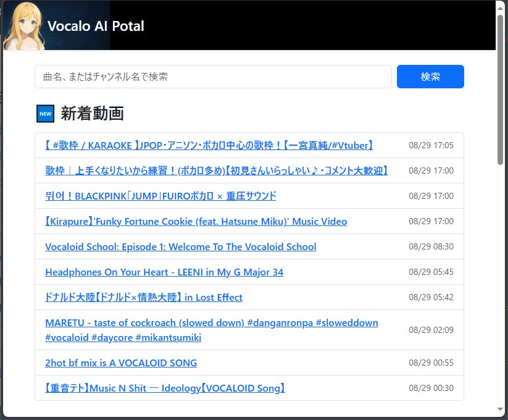Open Vocaloid School Episode 1 link
This screenshot has height=420, width=508.
(x=180, y=246)
